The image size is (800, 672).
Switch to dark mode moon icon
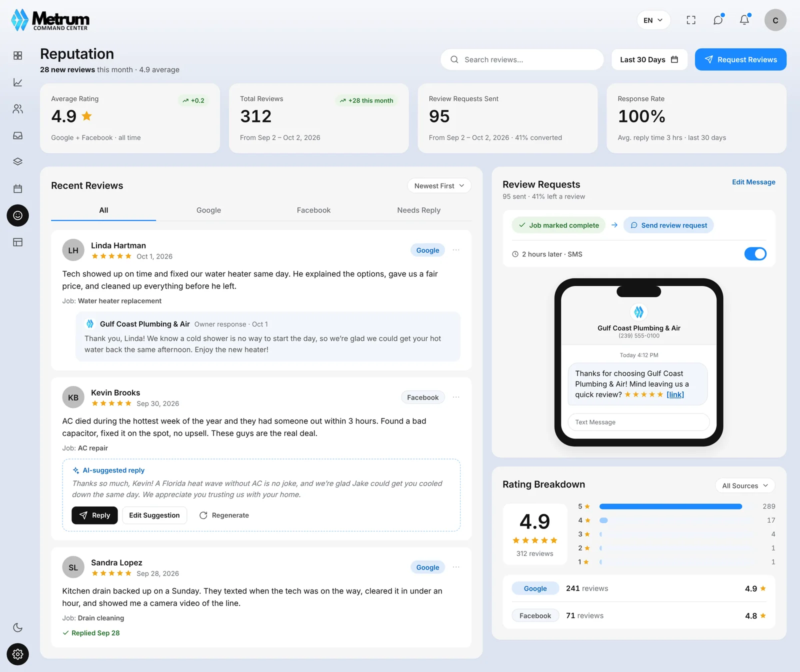(17, 627)
